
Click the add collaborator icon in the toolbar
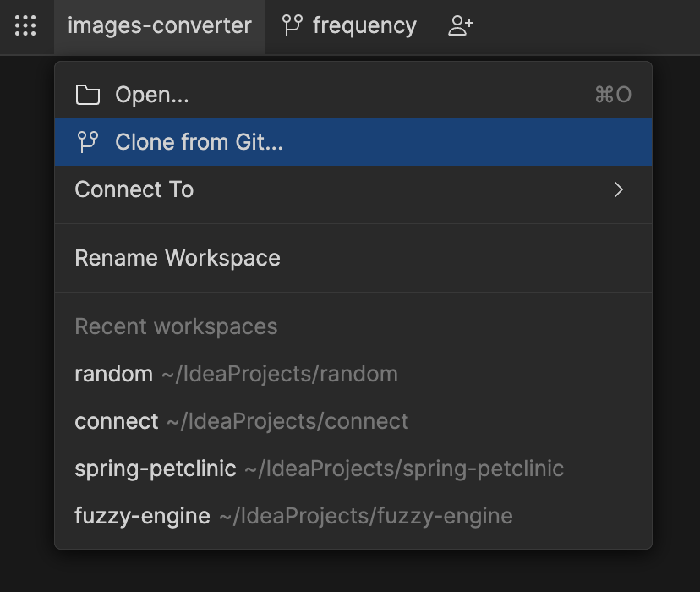460,25
